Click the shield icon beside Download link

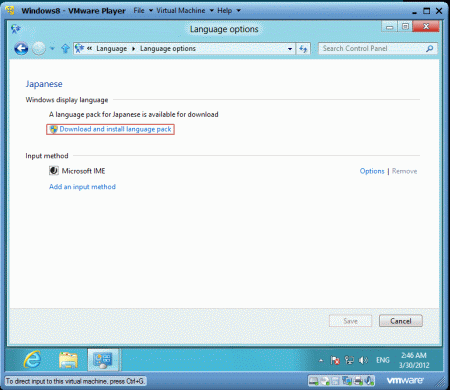pyautogui.click(x=53, y=129)
